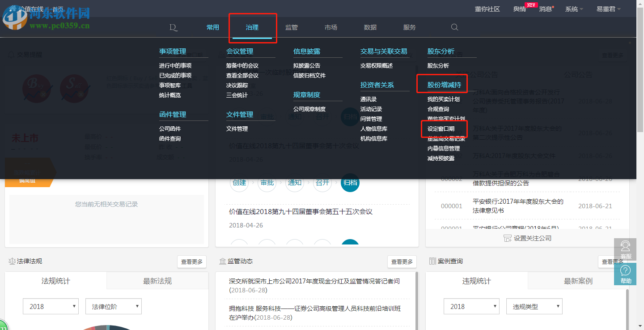
Task: Select 监管 in the main navigation
Action: (x=291, y=27)
